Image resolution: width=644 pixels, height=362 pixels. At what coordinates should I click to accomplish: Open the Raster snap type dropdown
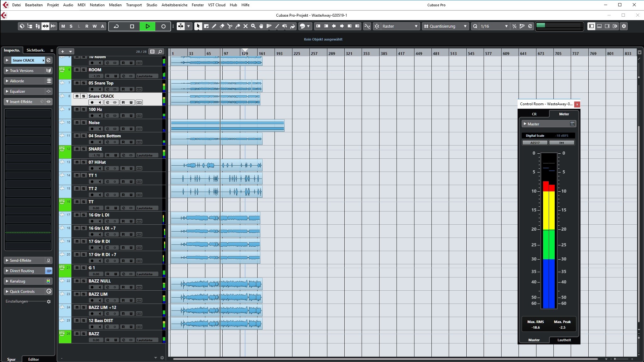click(400, 26)
